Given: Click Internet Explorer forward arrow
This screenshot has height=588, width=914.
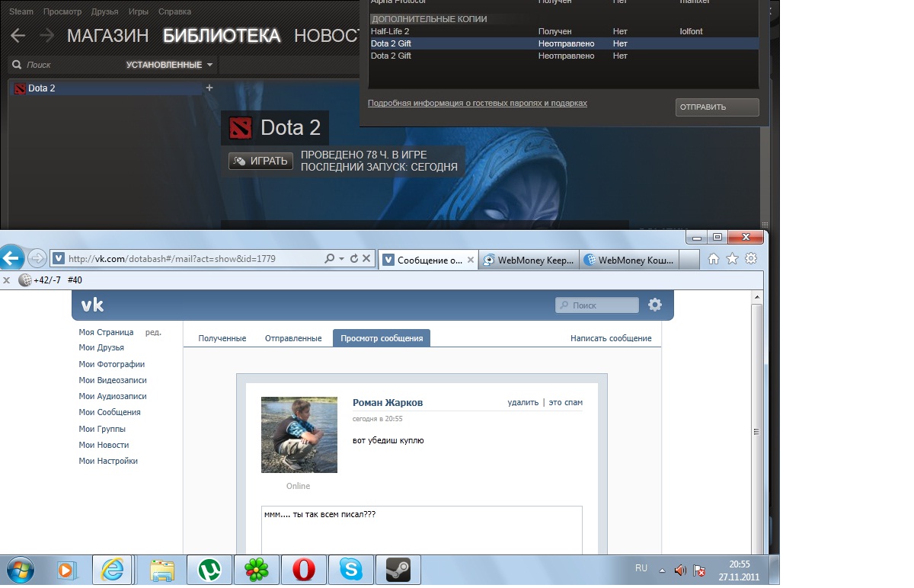Looking at the screenshot, I should pyautogui.click(x=37, y=258).
